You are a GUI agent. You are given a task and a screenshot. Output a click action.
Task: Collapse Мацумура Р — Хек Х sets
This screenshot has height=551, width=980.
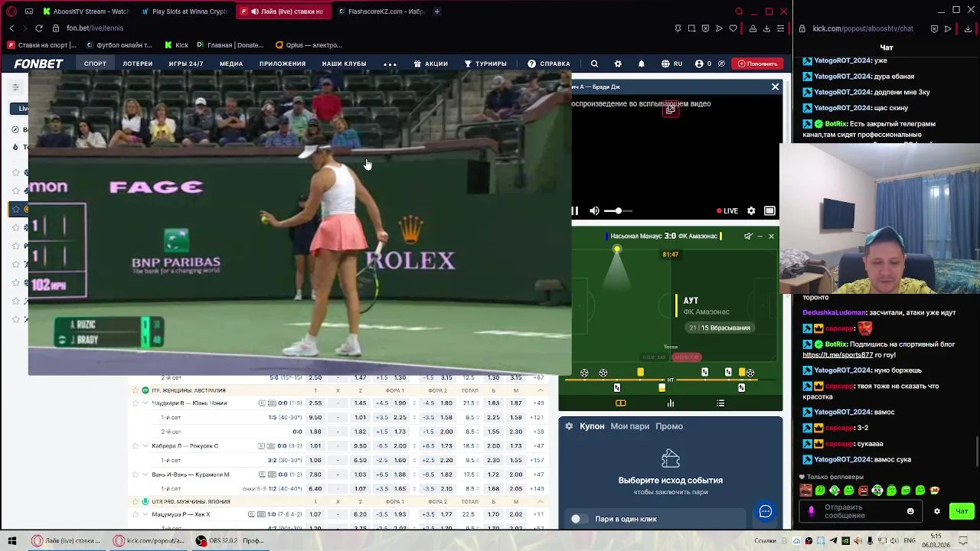point(145,514)
